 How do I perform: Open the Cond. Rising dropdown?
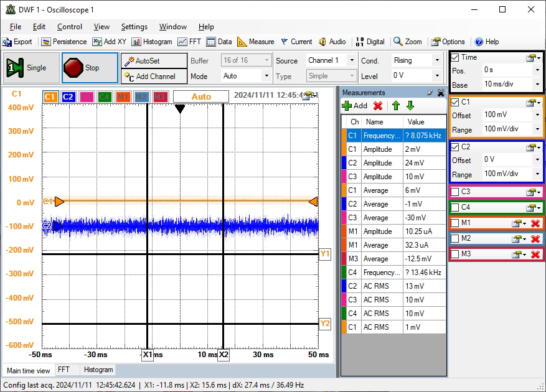(x=416, y=60)
